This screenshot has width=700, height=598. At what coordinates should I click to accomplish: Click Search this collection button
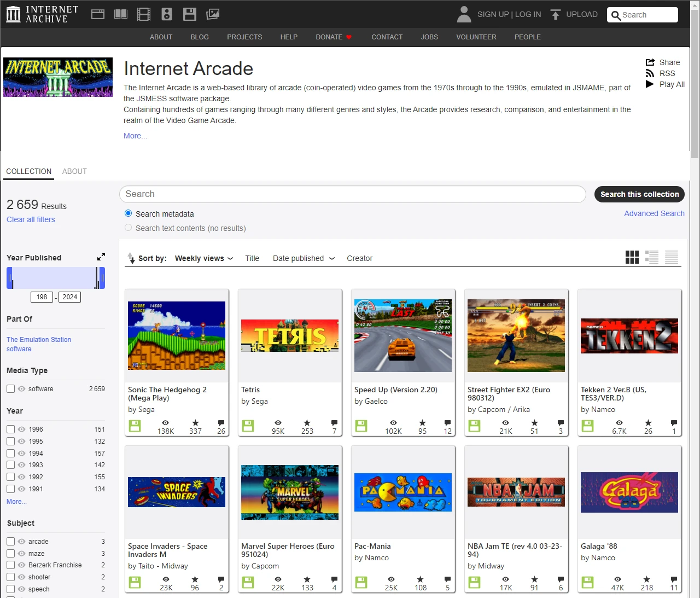[639, 194]
